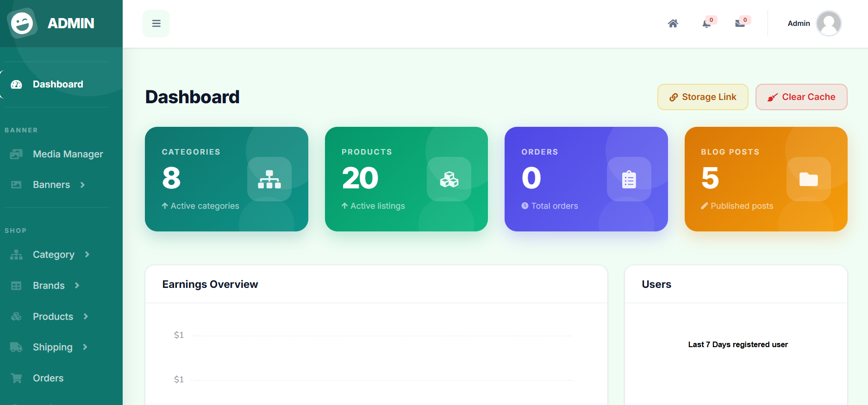868x405 pixels.
Task: Click the broom icon in Clear Cache button
Action: tap(772, 97)
